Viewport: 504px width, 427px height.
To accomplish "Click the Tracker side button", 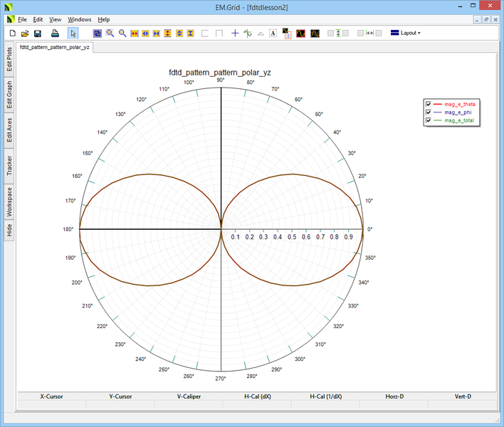I will pyautogui.click(x=9, y=166).
